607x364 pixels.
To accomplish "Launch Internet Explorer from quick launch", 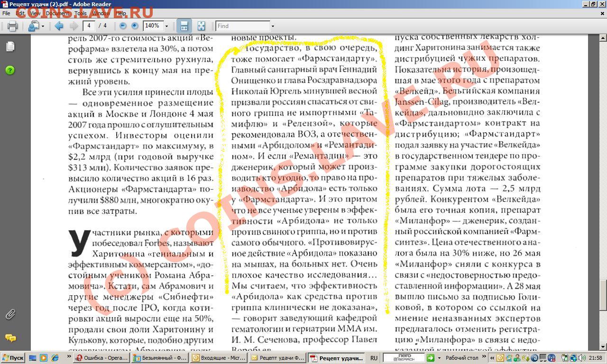I will 55,358.
